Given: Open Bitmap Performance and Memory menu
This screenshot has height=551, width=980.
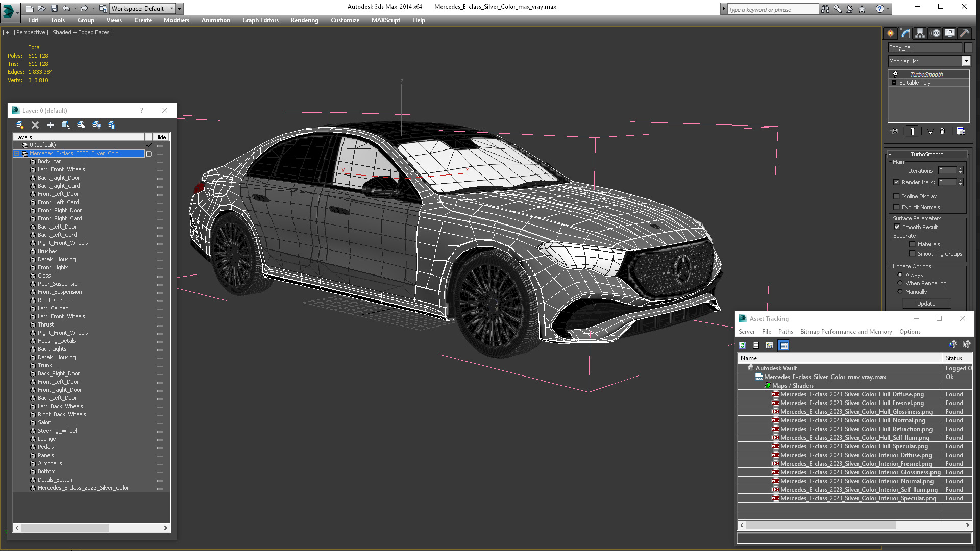Looking at the screenshot, I should [x=846, y=332].
